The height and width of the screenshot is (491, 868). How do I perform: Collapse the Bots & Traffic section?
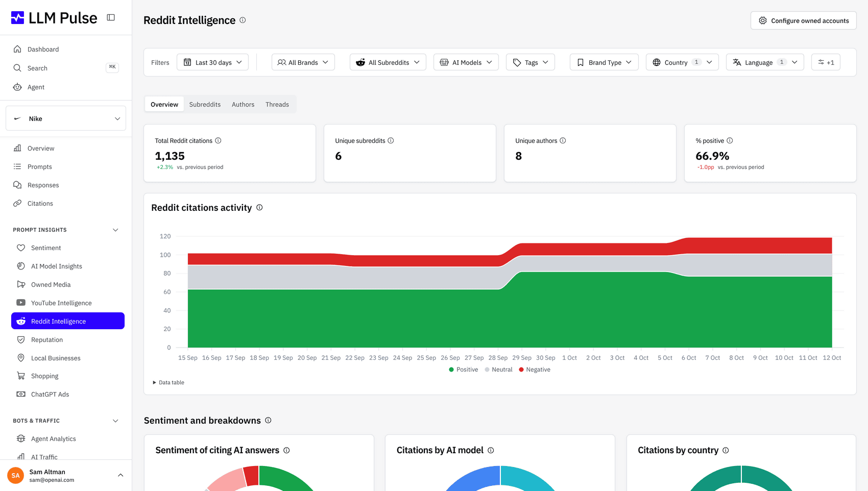pyautogui.click(x=115, y=421)
